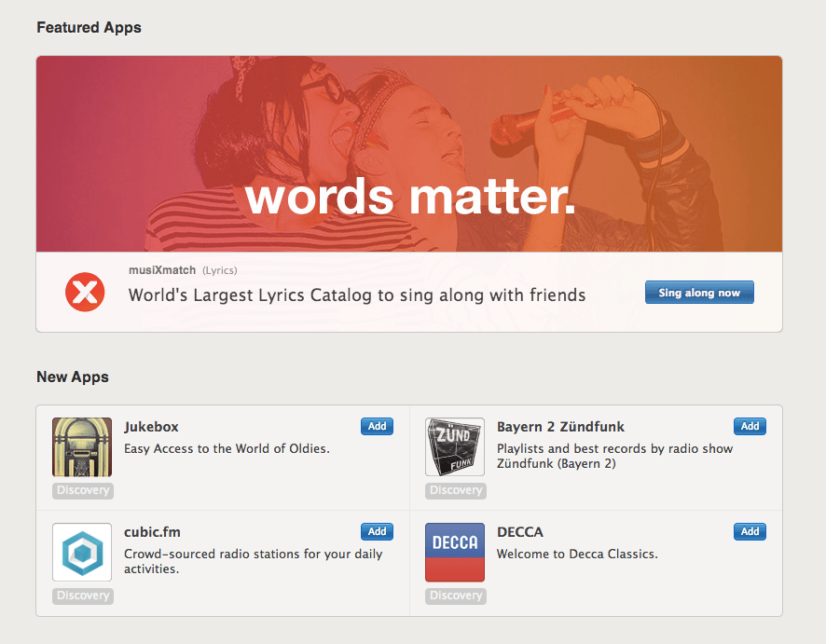
Task: Open the Jukebox app title
Action: pos(151,427)
